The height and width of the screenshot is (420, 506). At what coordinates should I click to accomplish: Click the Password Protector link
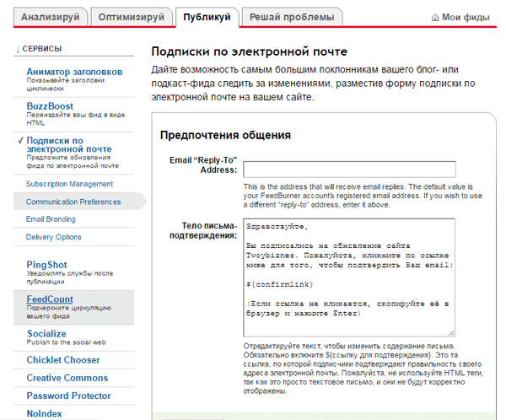click(68, 396)
